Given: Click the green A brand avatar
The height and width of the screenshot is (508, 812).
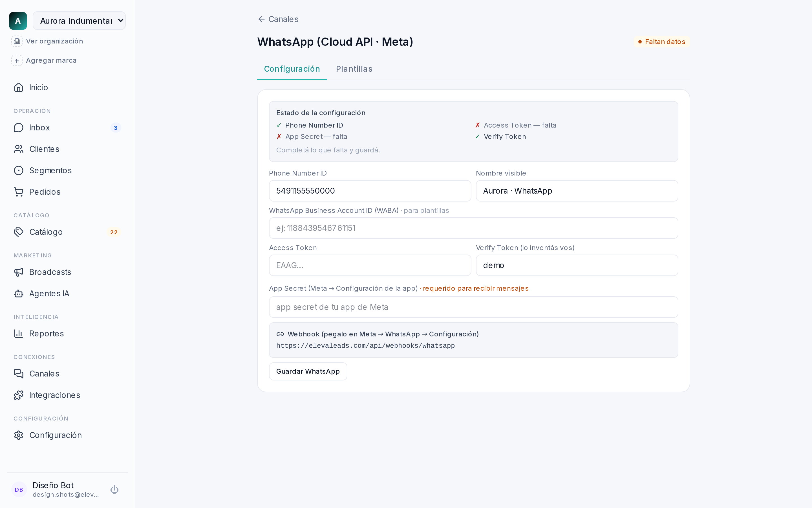Looking at the screenshot, I should coord(18,21).
